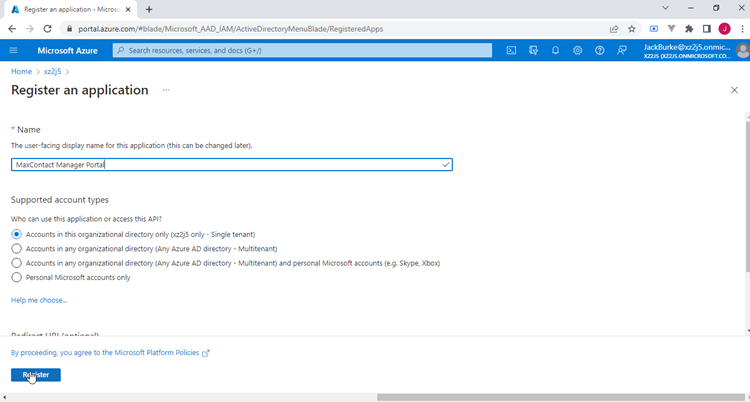Screen dimensions: 750x402
Task: Open Directories and subscriptions filter icon
Action: point(533,50)
